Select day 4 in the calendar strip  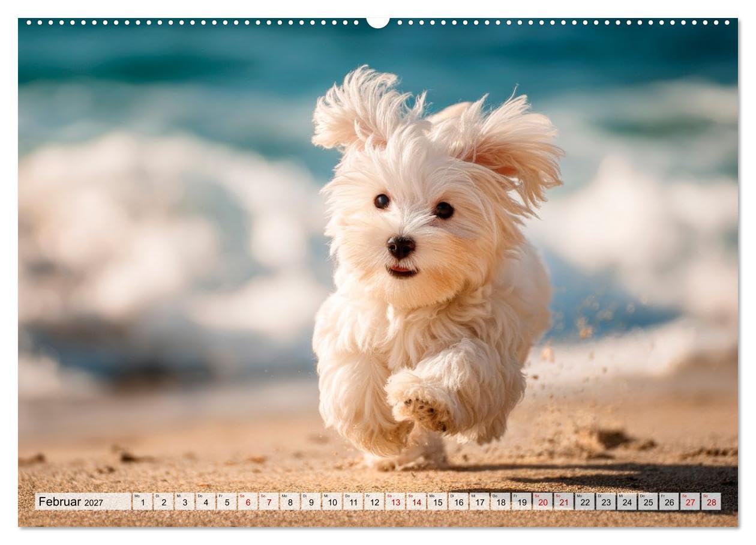205,502
